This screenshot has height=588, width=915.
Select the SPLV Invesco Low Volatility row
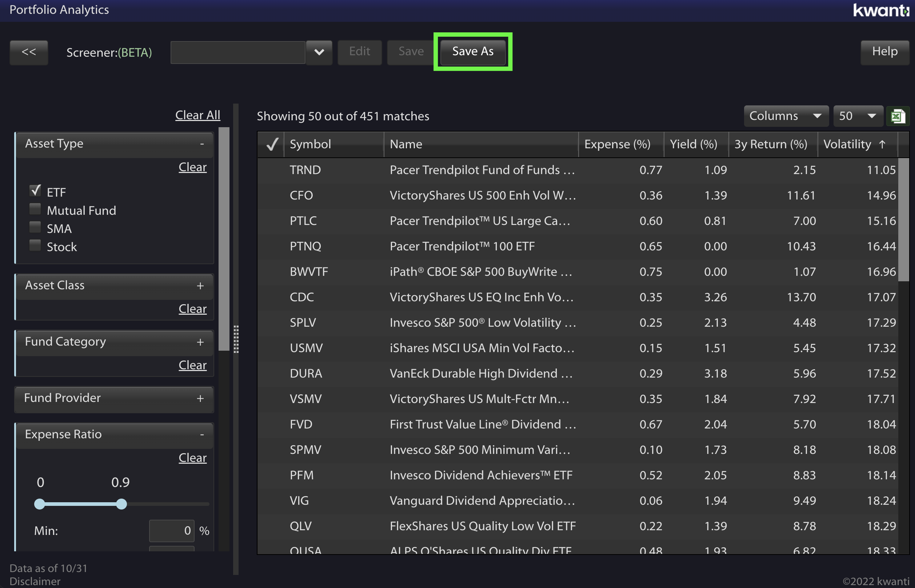tap(577, 323)
